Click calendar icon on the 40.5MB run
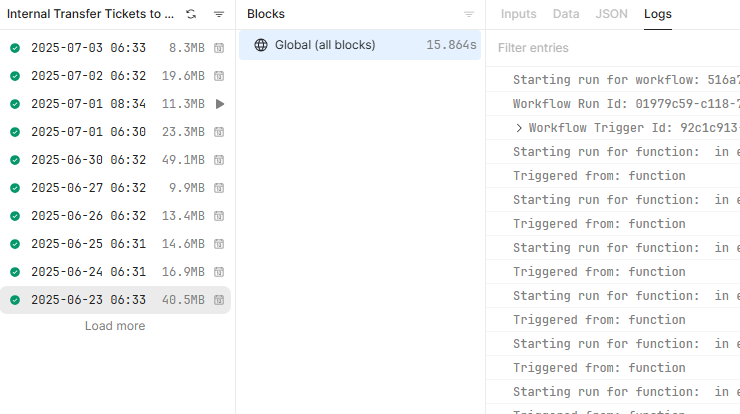The image size is (740, 414). [219, 300]
